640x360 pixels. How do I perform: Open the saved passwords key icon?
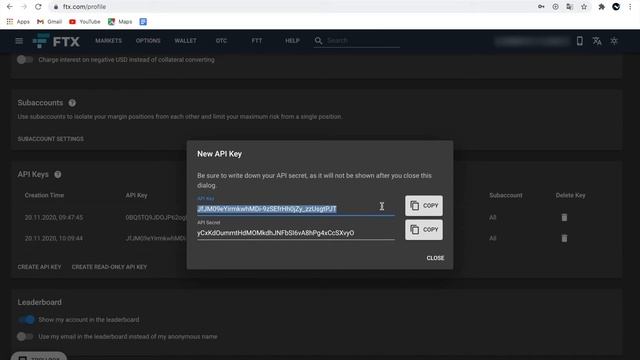click(x=541, y=7)
